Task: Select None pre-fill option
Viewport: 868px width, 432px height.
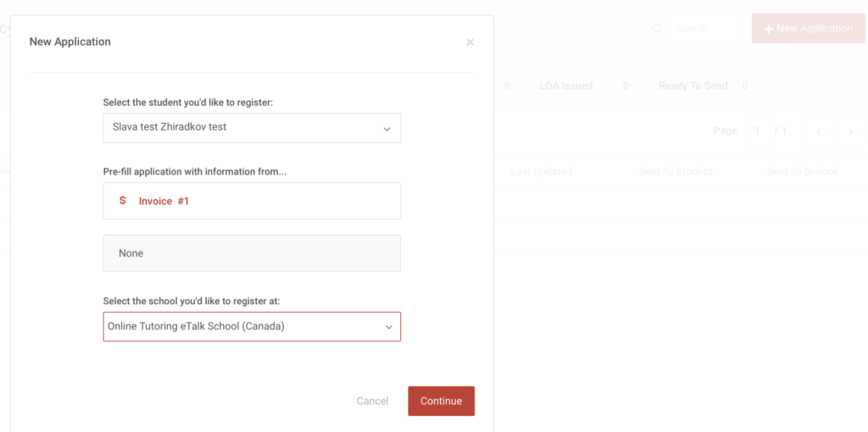Action: (252, 252)
